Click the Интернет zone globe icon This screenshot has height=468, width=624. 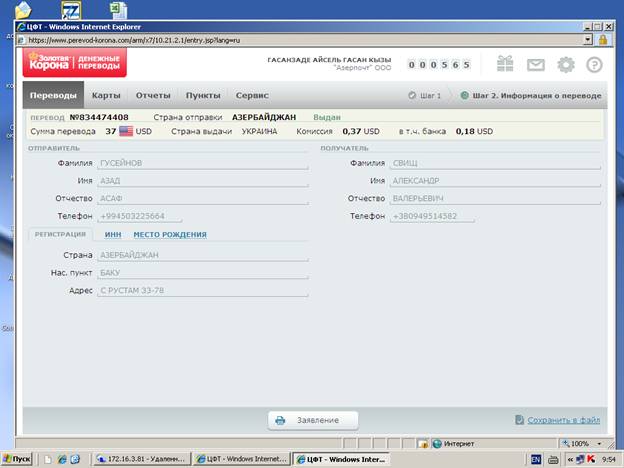pyautogui.click(x=437, y=443)
